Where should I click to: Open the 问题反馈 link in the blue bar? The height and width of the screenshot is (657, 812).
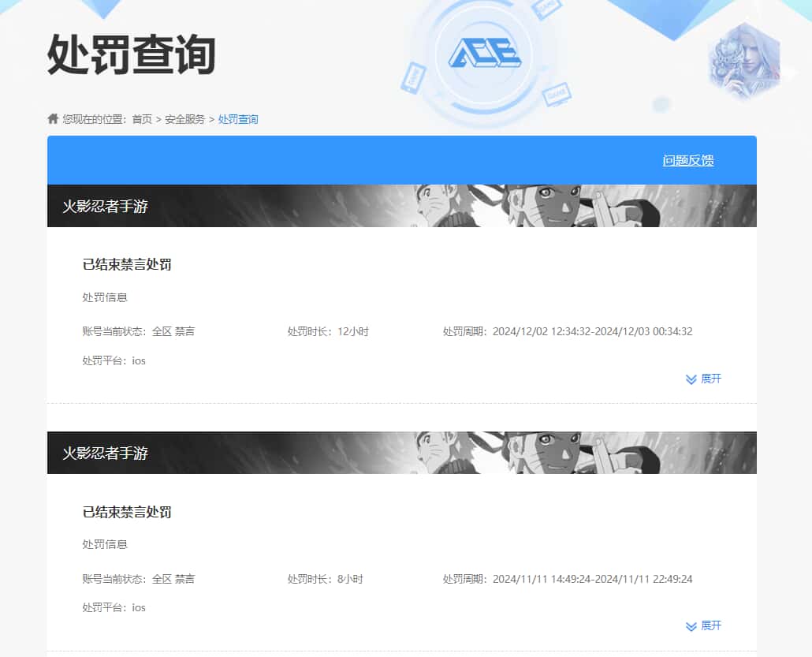click(x=687, y=160)
